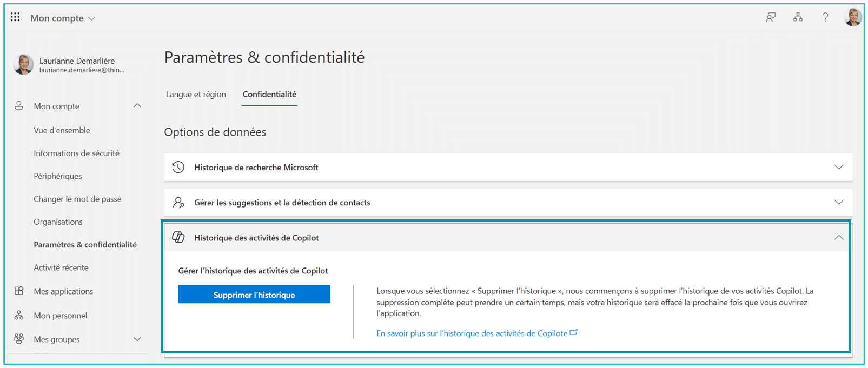Open profile picture menu at top right
868x368 pixels.
click(853, 17)
